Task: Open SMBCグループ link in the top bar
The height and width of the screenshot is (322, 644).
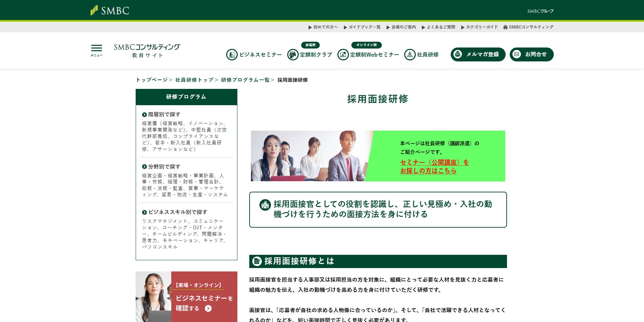Action: pyautogui.click(x=540, y=11)
